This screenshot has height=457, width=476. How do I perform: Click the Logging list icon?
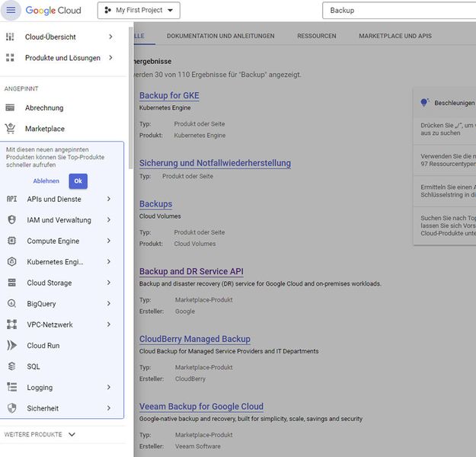pos(12,387)
